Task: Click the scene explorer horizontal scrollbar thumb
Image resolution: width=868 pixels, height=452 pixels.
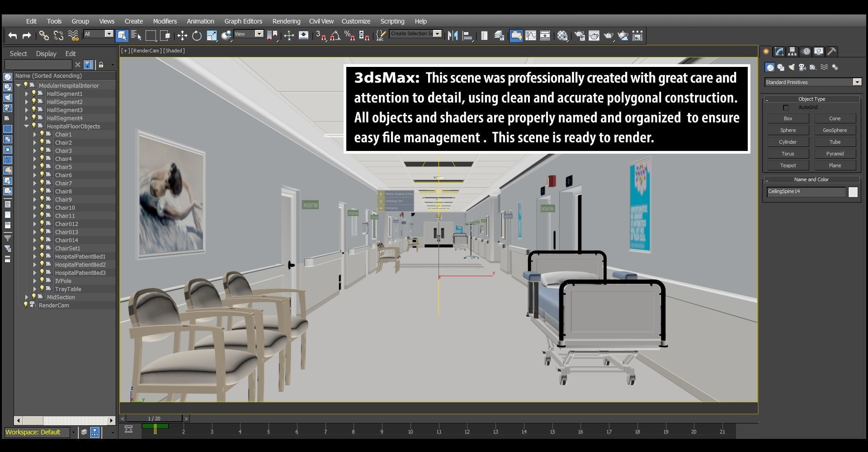Action: click(x=33, y=420)
